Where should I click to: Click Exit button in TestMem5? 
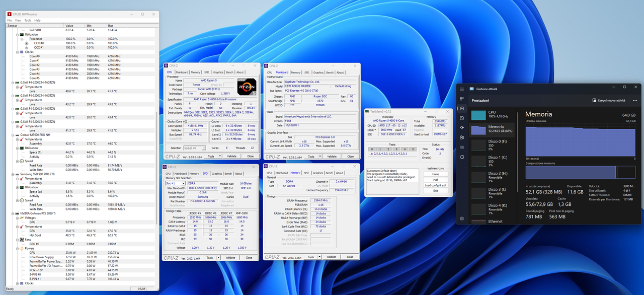tap(435, 191)
